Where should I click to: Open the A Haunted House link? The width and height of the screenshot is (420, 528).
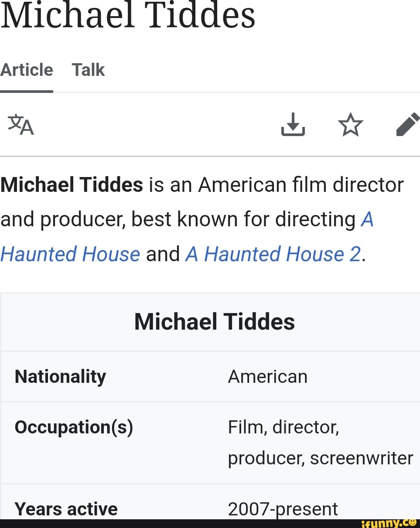point(70,254)
